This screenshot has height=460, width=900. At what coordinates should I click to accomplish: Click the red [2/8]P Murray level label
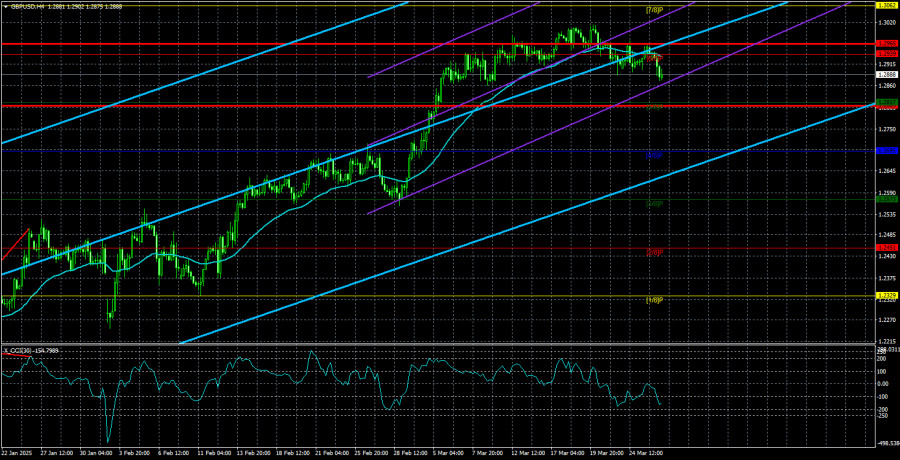pos(655,252)
